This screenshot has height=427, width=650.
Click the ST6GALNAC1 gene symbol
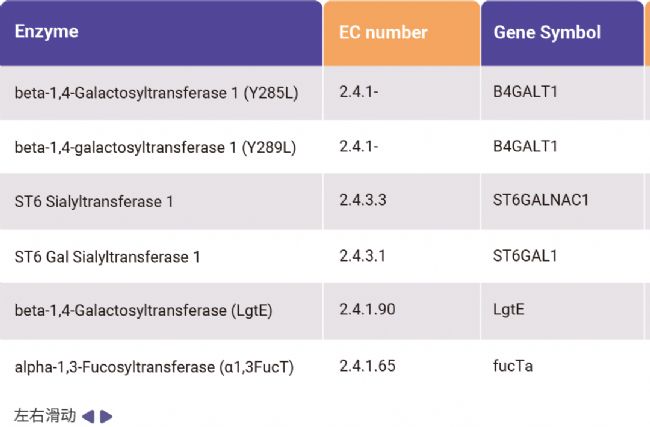point(541,200)
